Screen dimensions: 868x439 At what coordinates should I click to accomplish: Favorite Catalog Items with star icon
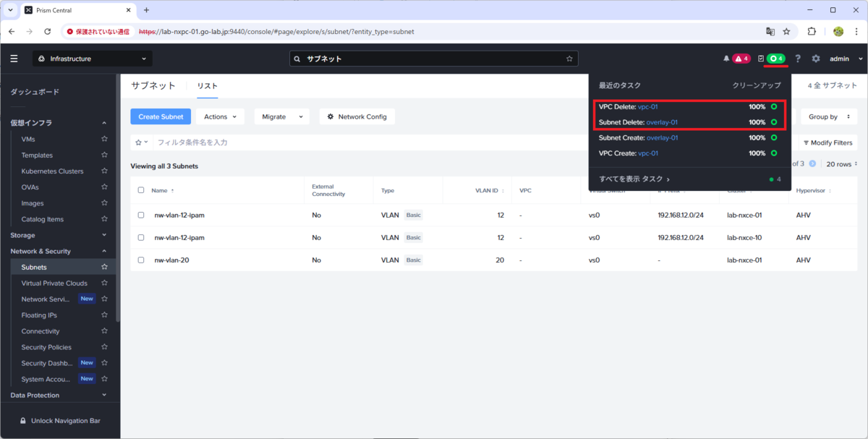click(x=104, y=219)
